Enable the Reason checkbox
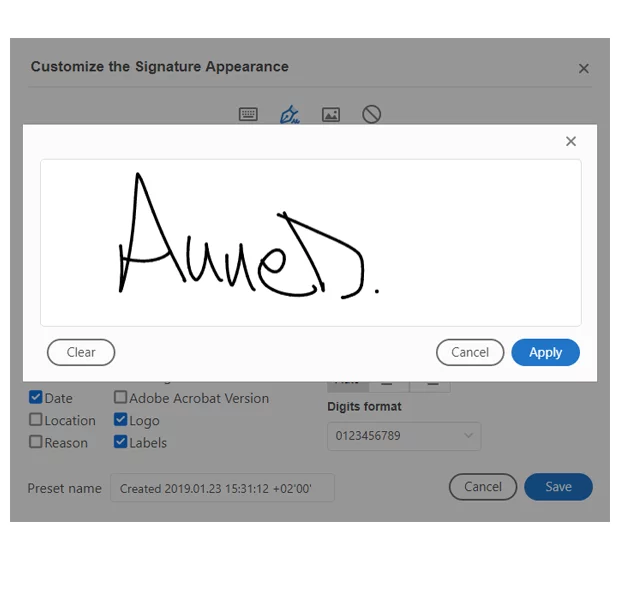 point(36,442)
